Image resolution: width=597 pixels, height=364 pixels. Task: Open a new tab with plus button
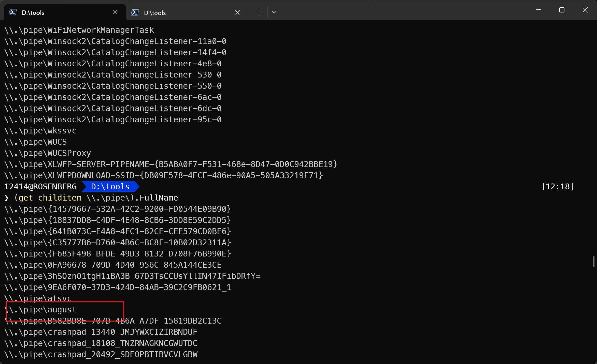tap(259, 12)
